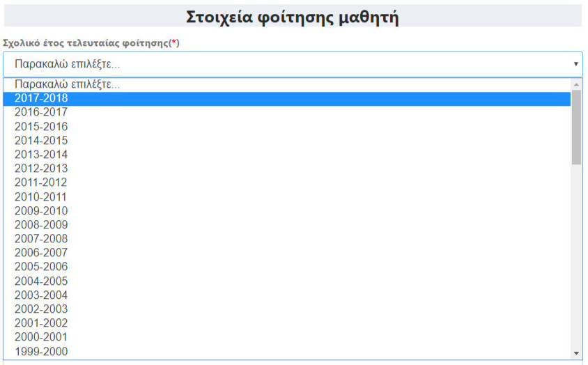Select 2012-2013 from dropdown list

[41, 169]
